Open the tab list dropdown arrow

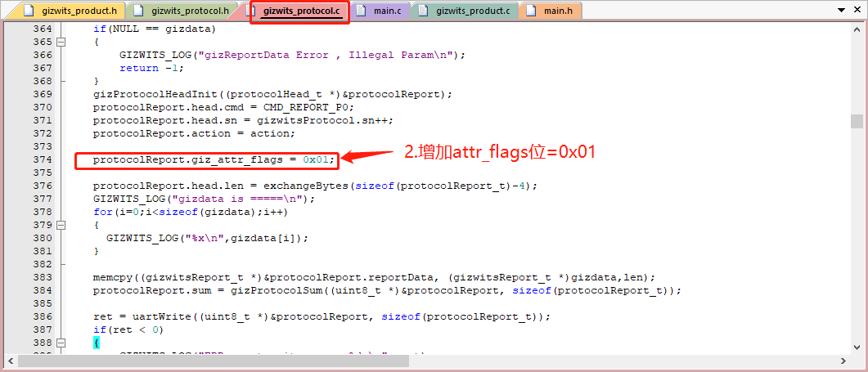(838, 10)
